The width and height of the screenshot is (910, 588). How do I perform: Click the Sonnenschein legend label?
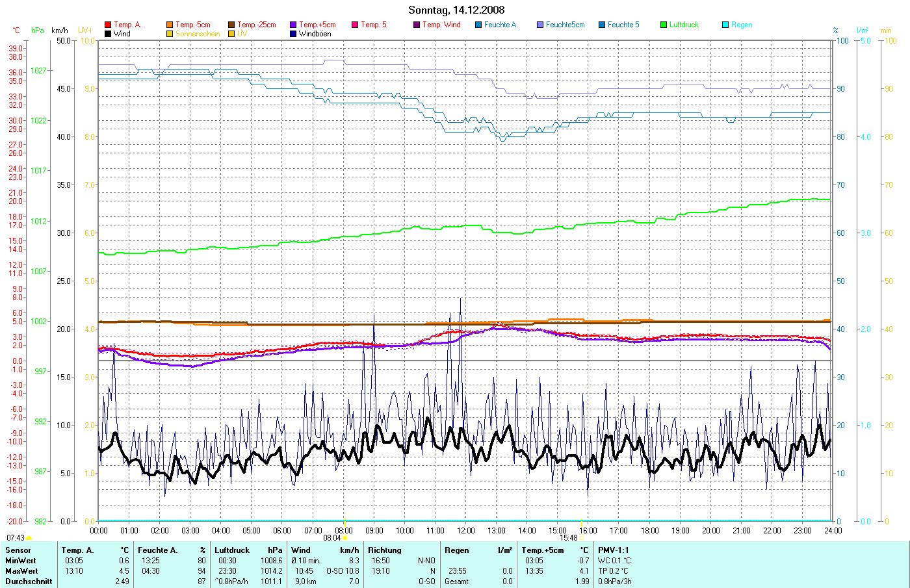pos(198,34)
